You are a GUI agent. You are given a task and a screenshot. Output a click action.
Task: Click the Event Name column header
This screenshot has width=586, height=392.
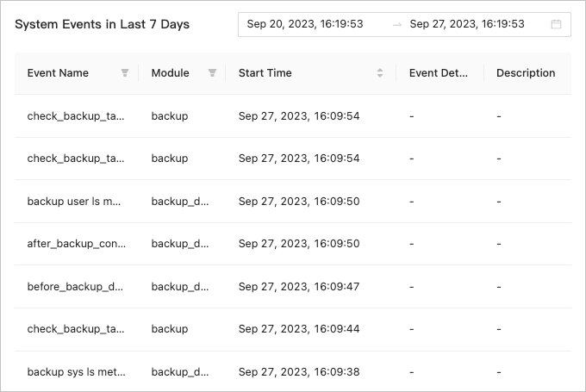pyautogui.click(x=58, y=73)
